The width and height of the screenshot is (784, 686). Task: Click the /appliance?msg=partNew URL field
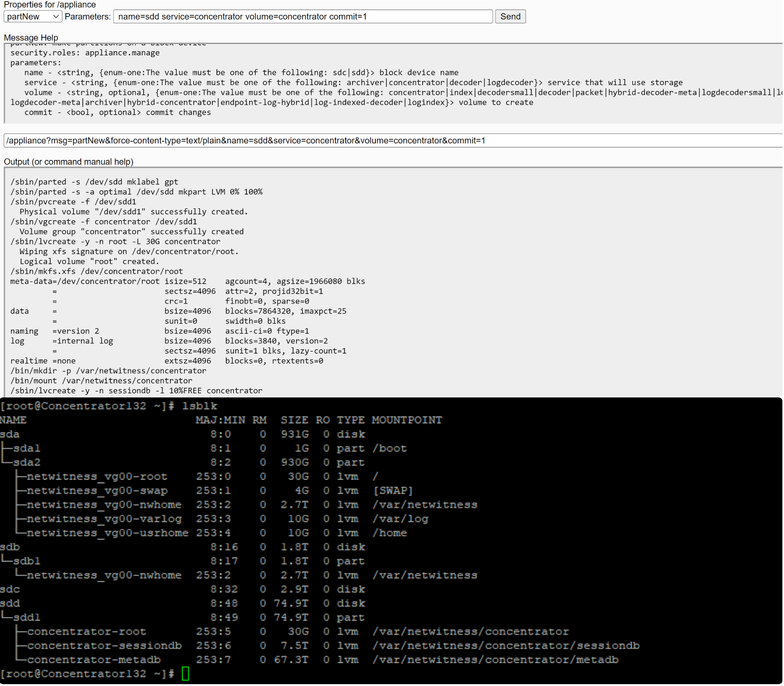point(393,140)
